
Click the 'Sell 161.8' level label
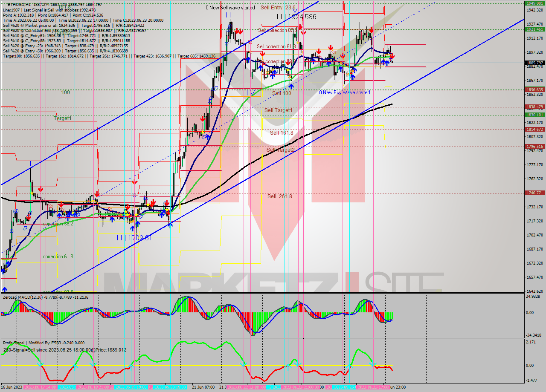click(x=282, y=133)
